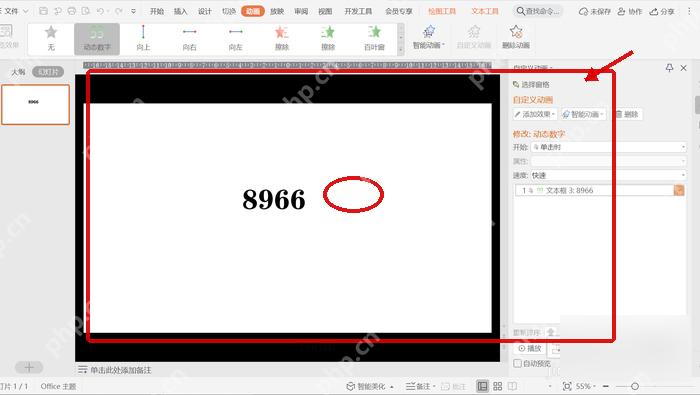The width and height of the screenshot is (700, 395).
Task: Click the 分享 share button
Action: click(x=662, y=12)
